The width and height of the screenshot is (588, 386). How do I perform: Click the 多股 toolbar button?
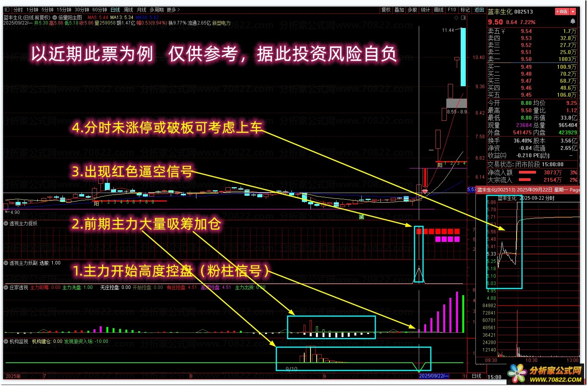412,10
